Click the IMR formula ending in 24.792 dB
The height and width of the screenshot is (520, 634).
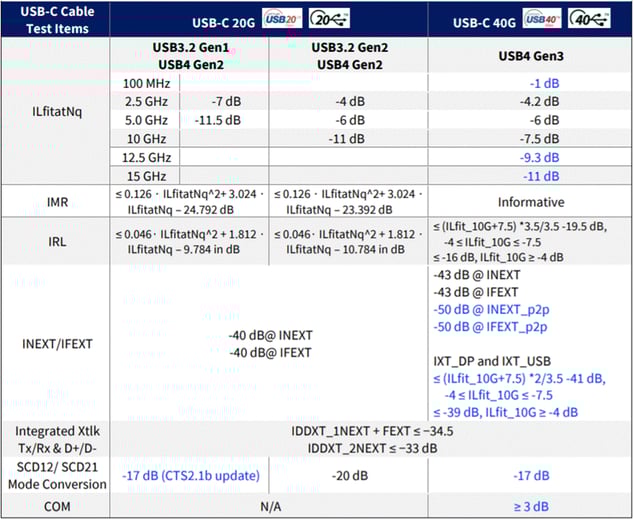point(189,202)
